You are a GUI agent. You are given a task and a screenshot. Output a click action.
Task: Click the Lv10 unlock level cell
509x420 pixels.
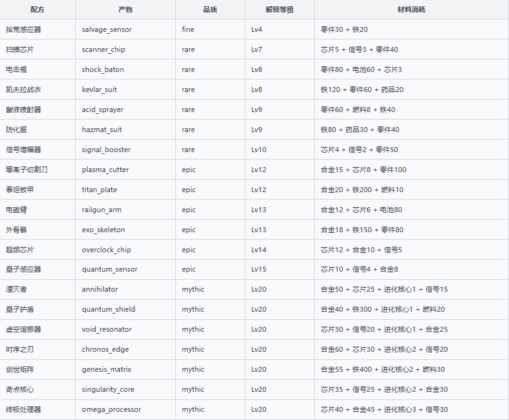point(279,150)
